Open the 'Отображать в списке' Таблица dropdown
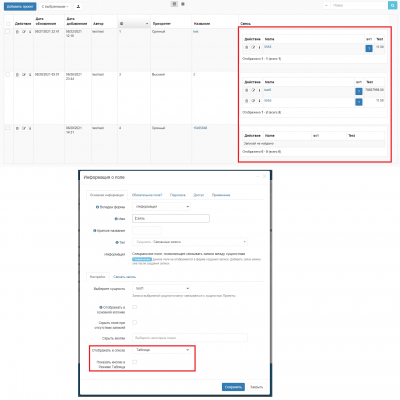Viewport: 400px width, 400px height. [x=162, y=350]
